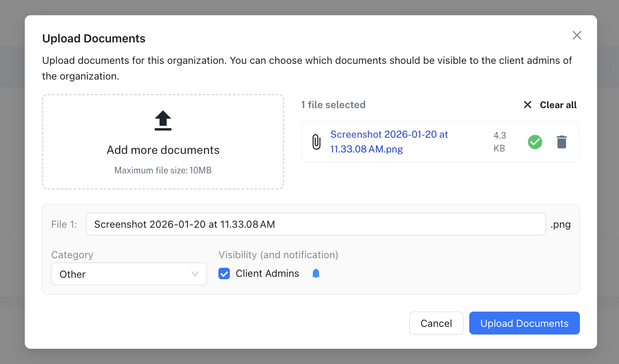Click the 'Upload Documents' dialog title
619x364 pixels.
pyautogui.click(x=94, y=39)
